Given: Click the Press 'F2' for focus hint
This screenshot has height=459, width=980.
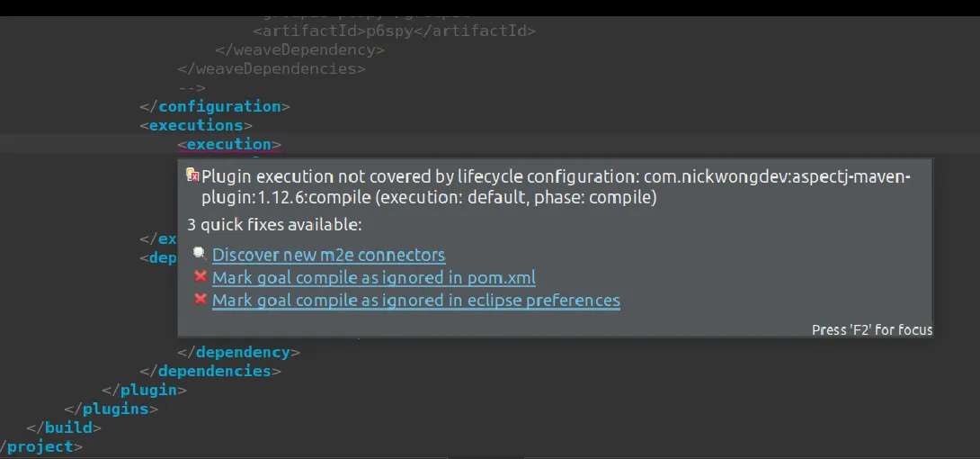Looking at the screenshot, I should (x=871, y=329).
